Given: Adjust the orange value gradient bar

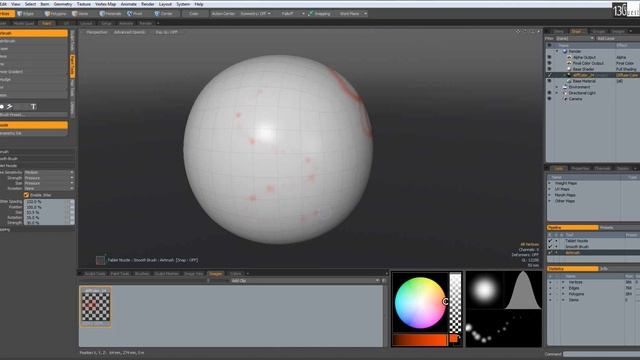Looking at the screenshot, I should point(420,340).
